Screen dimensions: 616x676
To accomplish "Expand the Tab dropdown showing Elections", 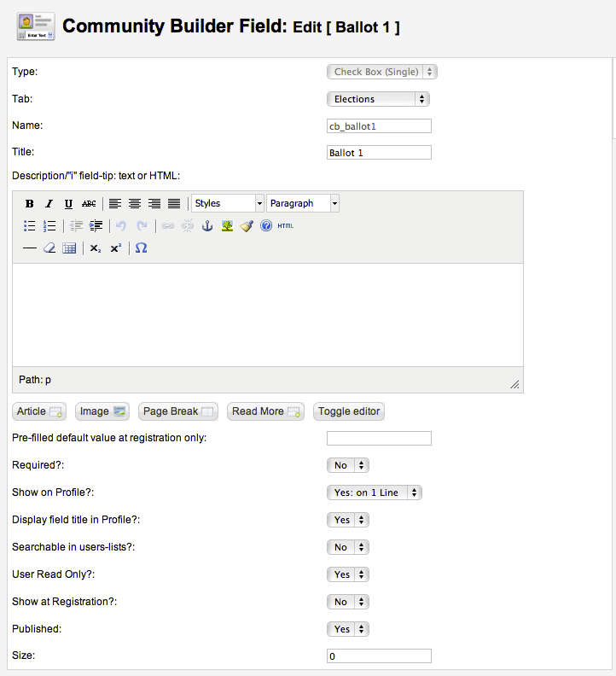I will pyautogui.click(x=378, y=99).
